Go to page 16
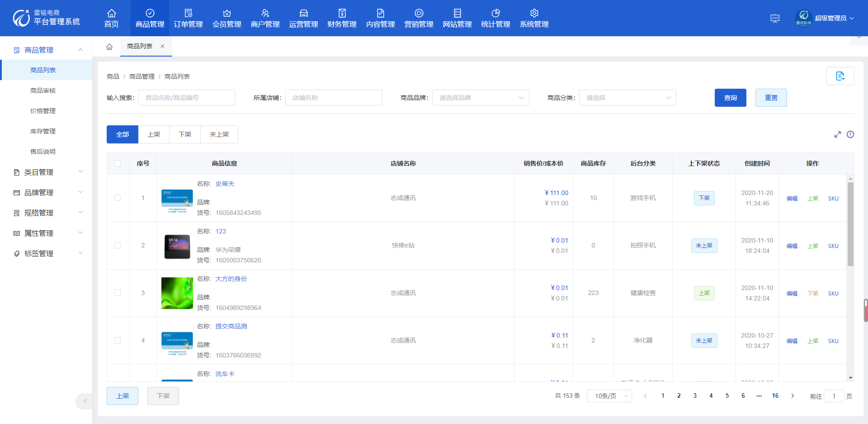This screenshot has width=868, height=424. (x=775, y=396)
